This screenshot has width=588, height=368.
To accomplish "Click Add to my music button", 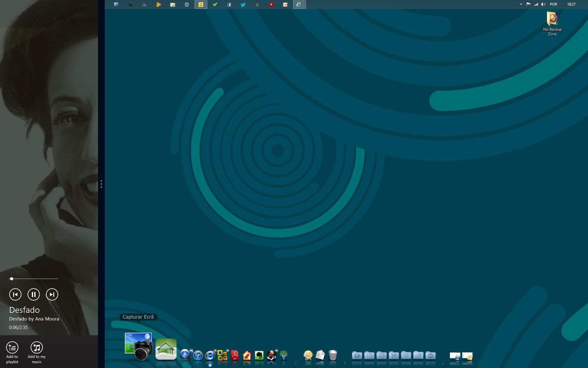I will [37, 348].
